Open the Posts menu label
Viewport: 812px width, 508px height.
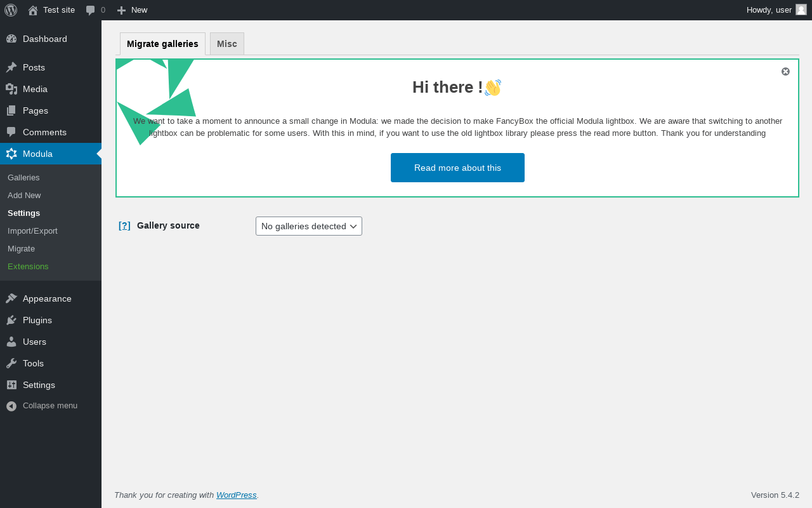tap(34, 67)
